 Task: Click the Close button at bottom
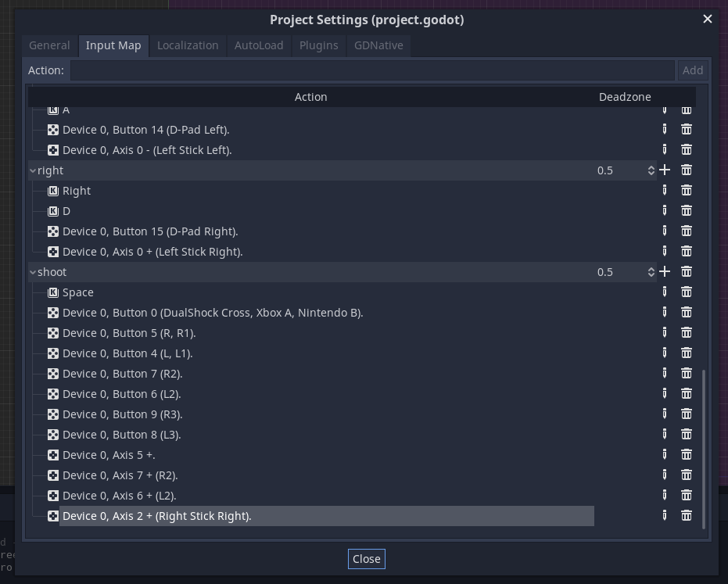click(366, 559)
